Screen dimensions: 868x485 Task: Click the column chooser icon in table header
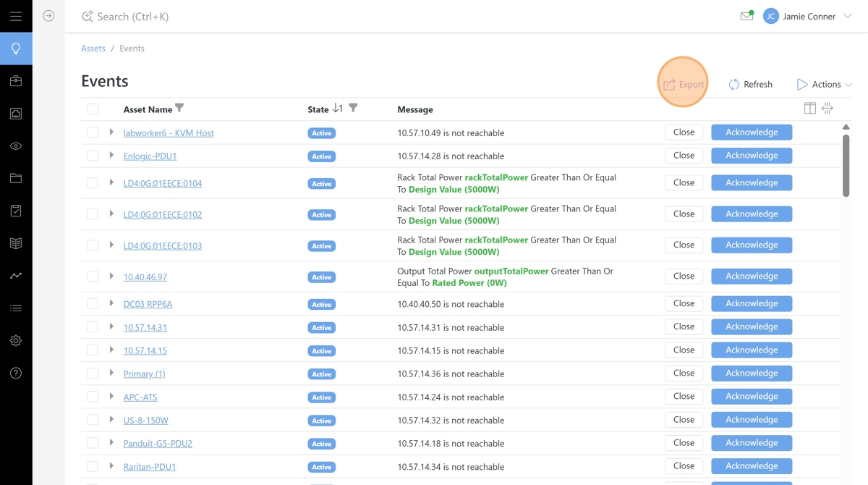point(809,109)
